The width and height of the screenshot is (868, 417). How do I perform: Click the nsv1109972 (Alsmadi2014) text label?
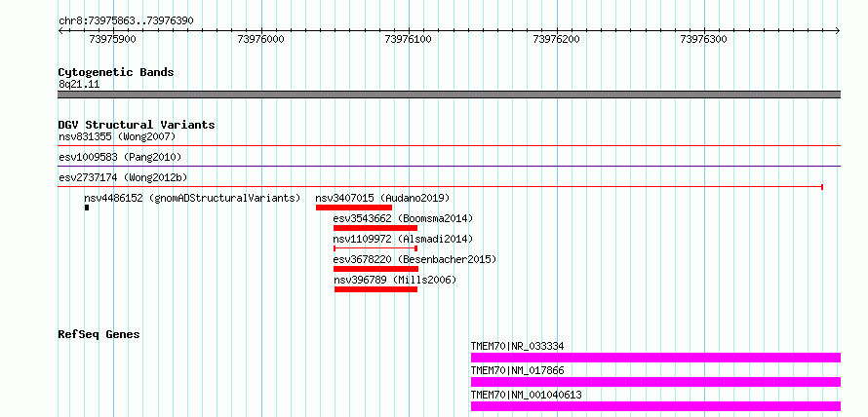click(x=403, y=239)
